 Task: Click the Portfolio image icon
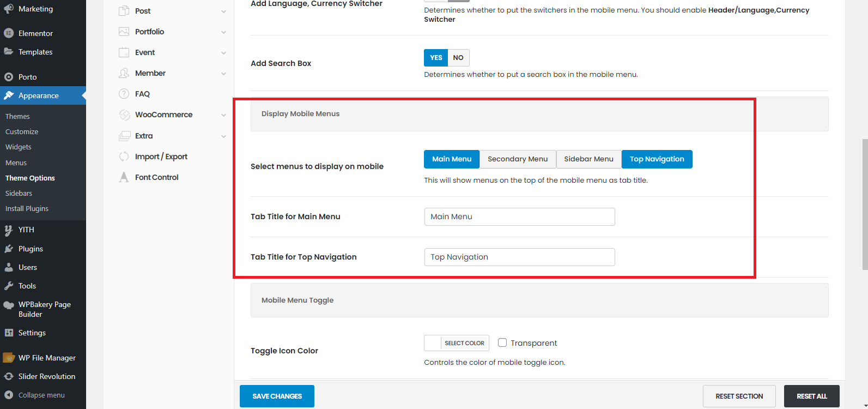(x=124, y=32)
